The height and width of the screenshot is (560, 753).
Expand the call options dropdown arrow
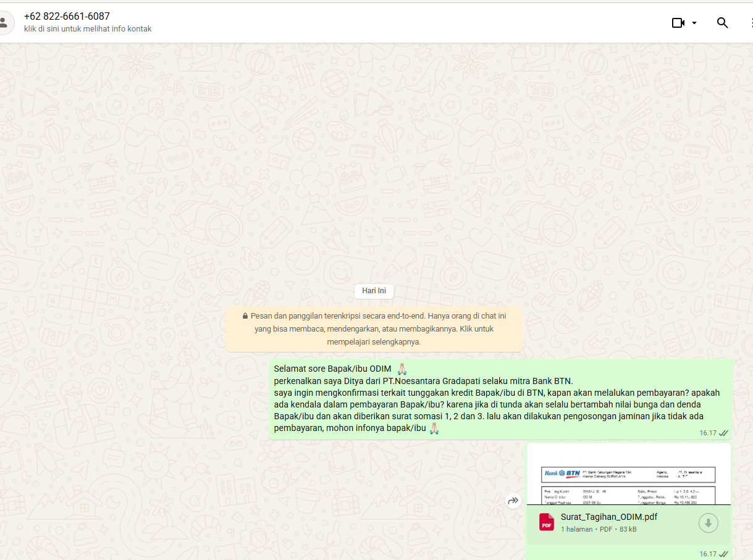(x=694, y=23)
